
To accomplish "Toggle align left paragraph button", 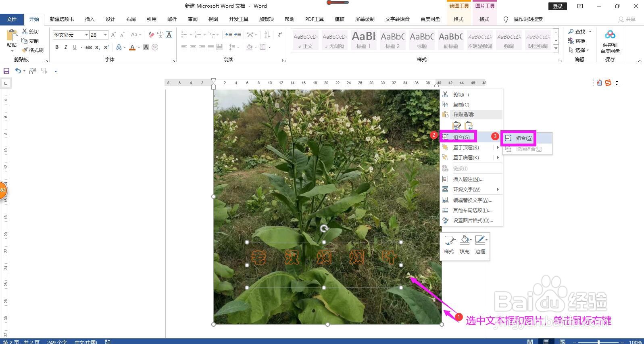I will pos(184,47).
